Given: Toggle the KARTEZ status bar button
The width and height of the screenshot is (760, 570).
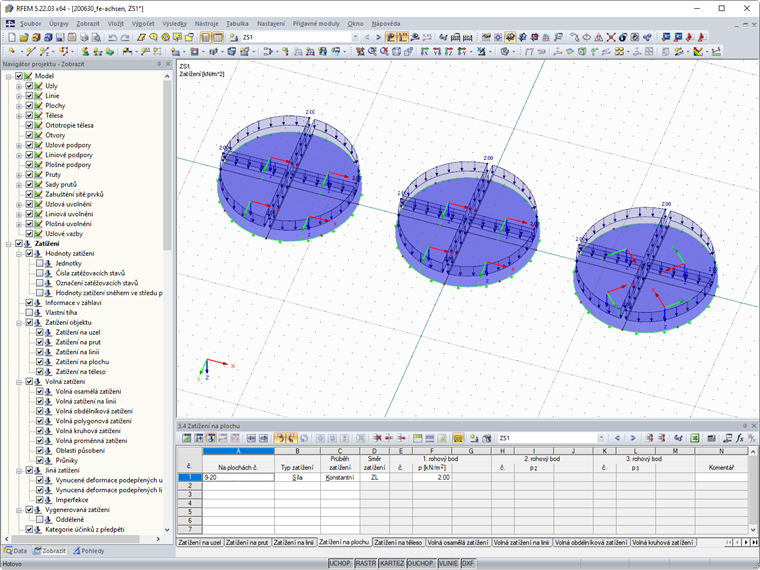Looking at the screenshot, I should (x=392, y=563).
